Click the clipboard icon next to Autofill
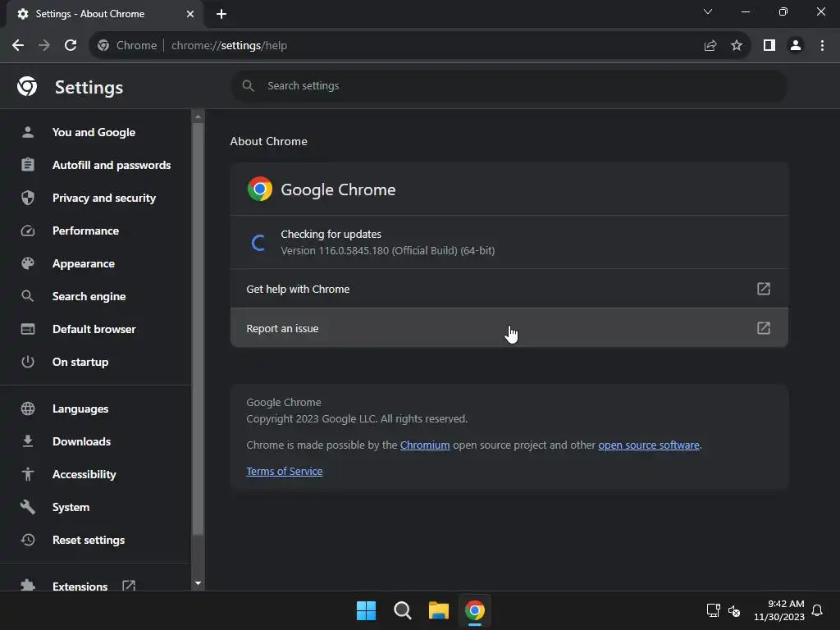Viewport: 840px width, 630px height. [28, 164]
